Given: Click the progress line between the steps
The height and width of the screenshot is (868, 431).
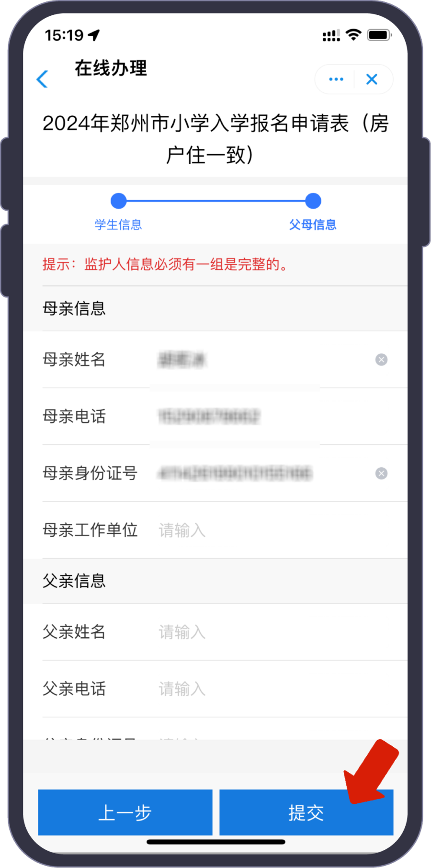Looking at the screenshot, I should coord(215,201).
